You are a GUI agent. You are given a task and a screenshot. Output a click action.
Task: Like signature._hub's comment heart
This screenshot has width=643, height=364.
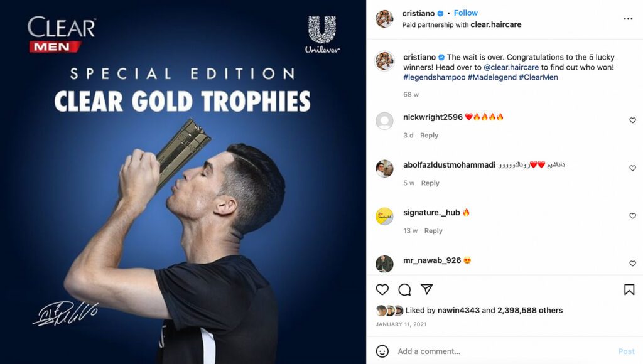tap(632, 216)
